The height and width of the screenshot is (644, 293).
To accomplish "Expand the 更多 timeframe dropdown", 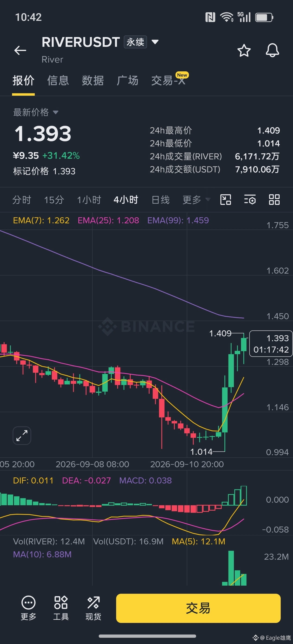I will 196,200.
